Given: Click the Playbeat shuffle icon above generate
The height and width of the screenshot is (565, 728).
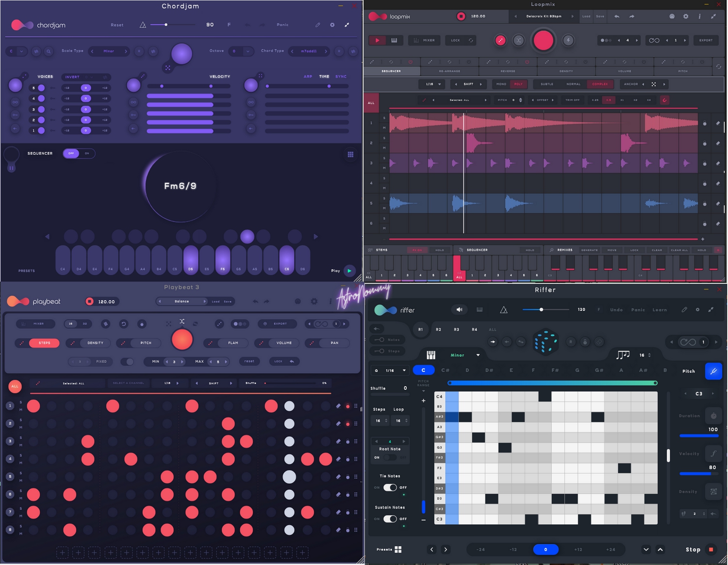Looking at the screenshot, I should click(x=182, y=321).
